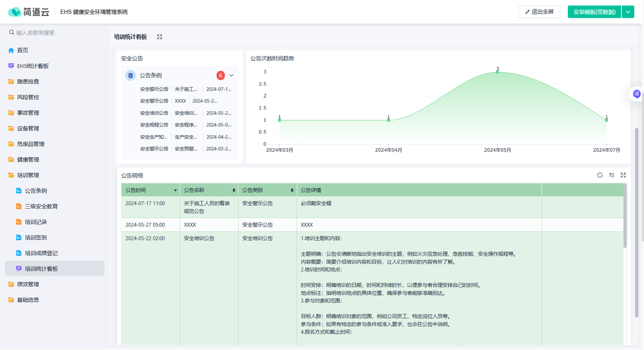Image resolution: width=644 pixels, height=350 pixels.
Task: Click the 公告条例 document icon in 安全公告
Action: [x=130, y=76]
